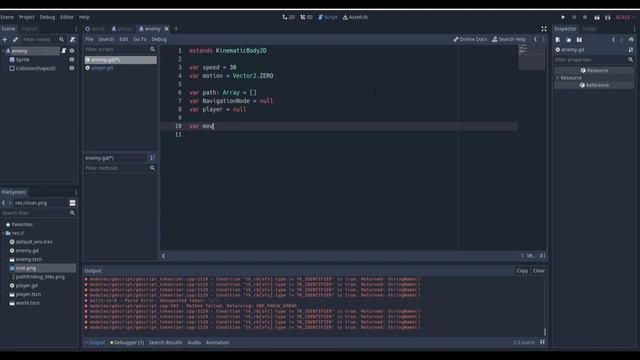The image size is (640, 360).
Task: Toggle visibility of CollisionShape2D node
Action: (72, 68)
